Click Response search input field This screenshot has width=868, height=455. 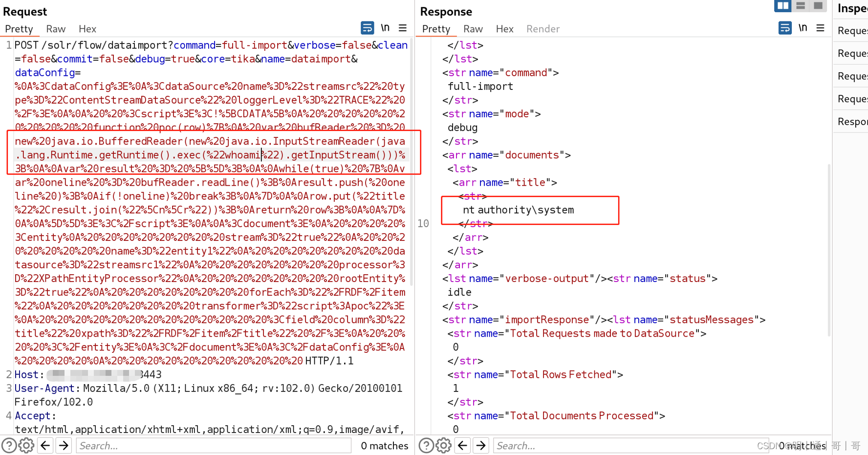tap(630, 446)
